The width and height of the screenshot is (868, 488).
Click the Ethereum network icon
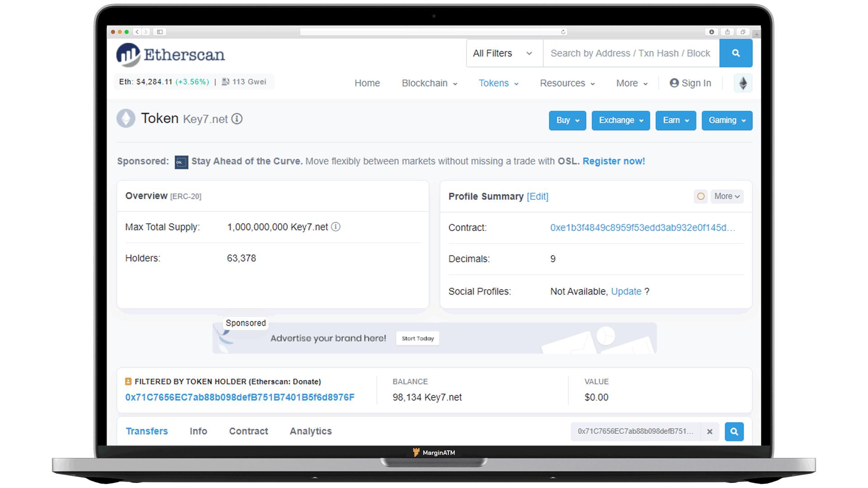[x=743, y=83]
